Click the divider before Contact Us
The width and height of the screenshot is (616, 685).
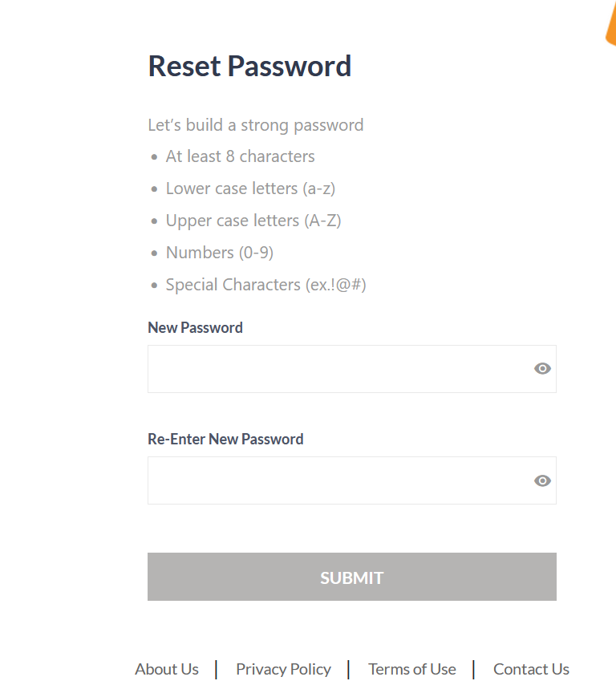[x=474, y=669]
